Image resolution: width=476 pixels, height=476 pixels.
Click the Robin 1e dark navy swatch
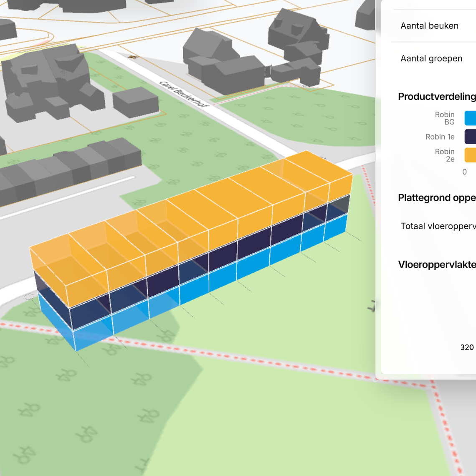pos(470,137)
